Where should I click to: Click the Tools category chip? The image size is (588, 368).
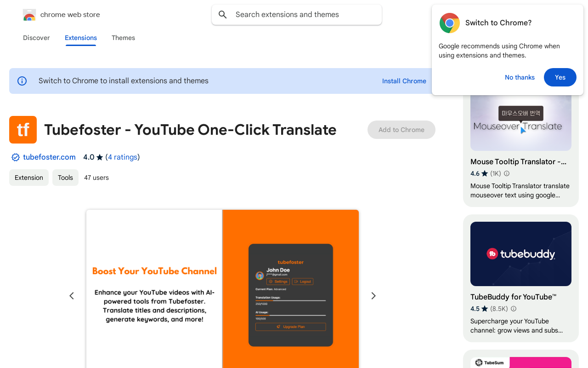65,178
